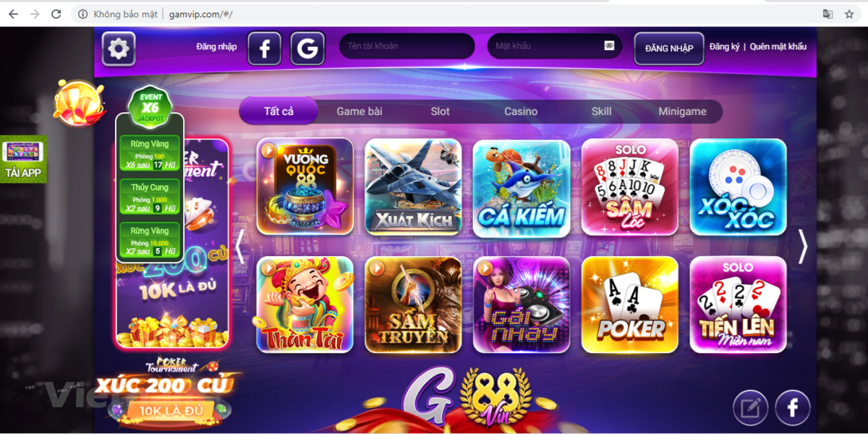Focus the Tên tài khoản field
This screenshot has height=434, width=868.
click(407, 46)
